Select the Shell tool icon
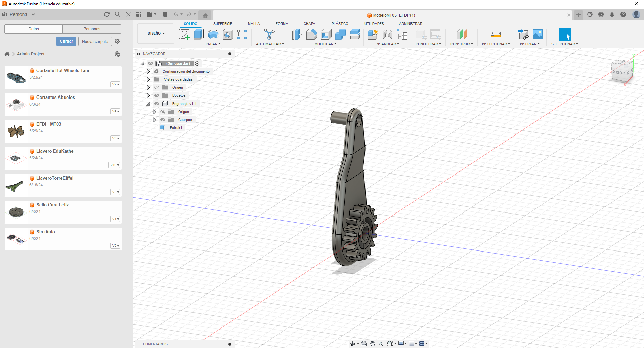Viewport: 644px width, 348px height. click(x=326, y=34)
